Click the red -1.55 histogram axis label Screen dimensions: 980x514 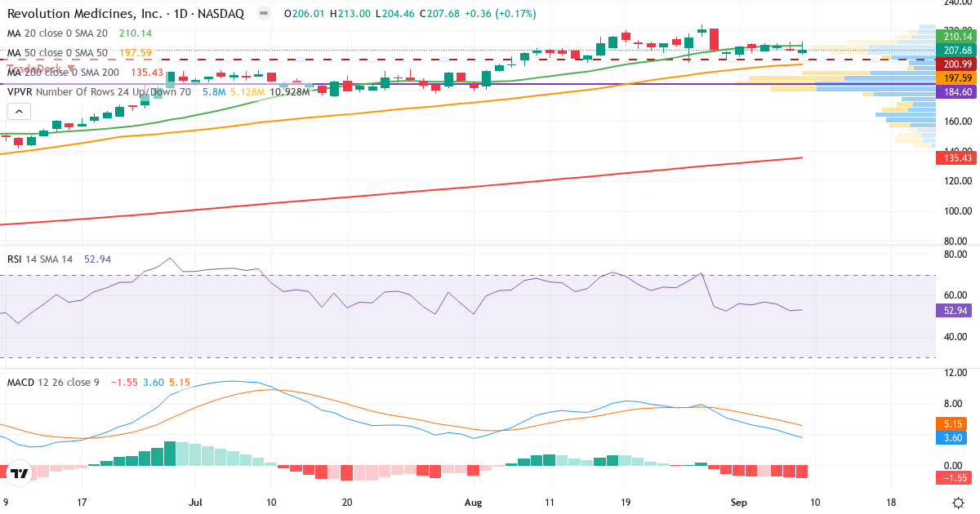coord(954,476)
